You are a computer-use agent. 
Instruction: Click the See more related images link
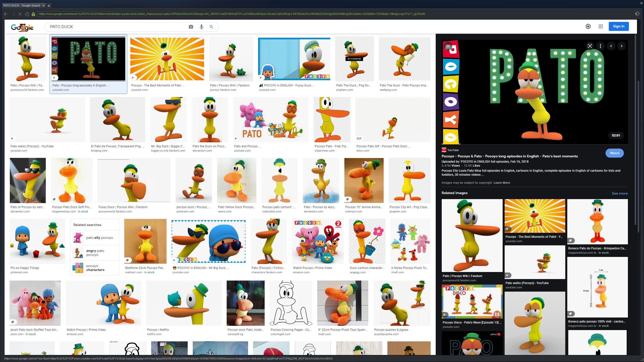(x=619, y=193)
